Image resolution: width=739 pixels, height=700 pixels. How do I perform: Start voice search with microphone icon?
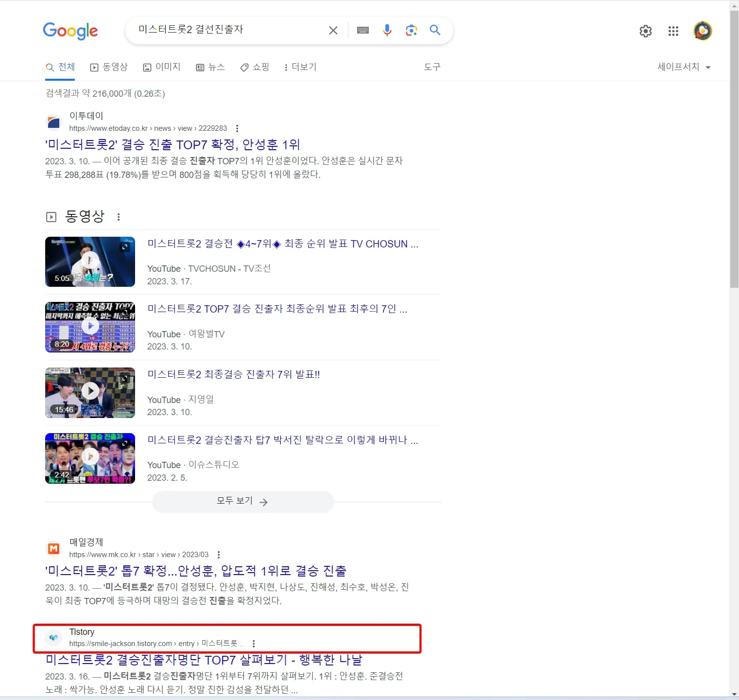(387, 30)
